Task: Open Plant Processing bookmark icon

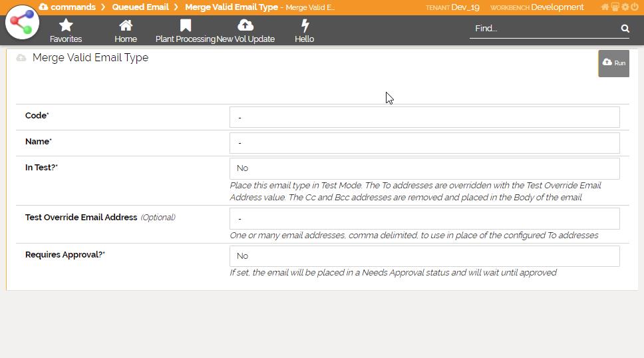Action: [186, 26]
